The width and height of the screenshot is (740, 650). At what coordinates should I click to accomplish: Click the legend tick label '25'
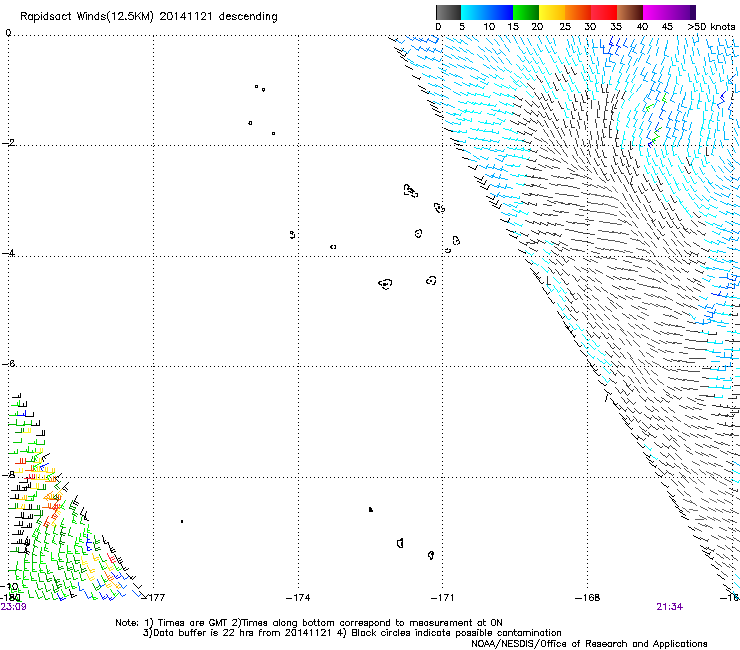coord(565,27)
